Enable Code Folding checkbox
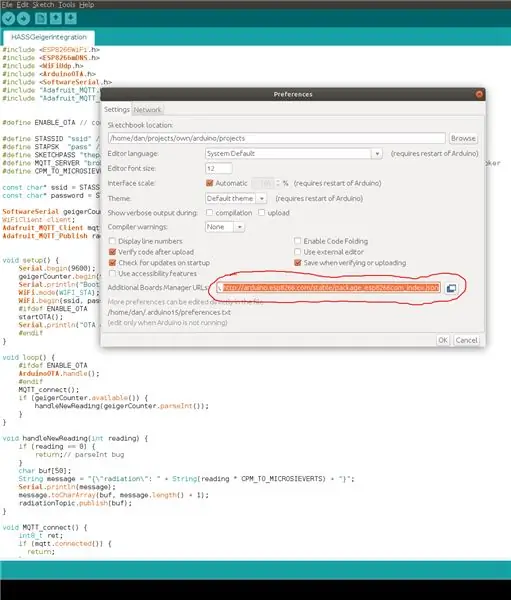The height and width of the screenshot is (600, 511). coord(297,241)
